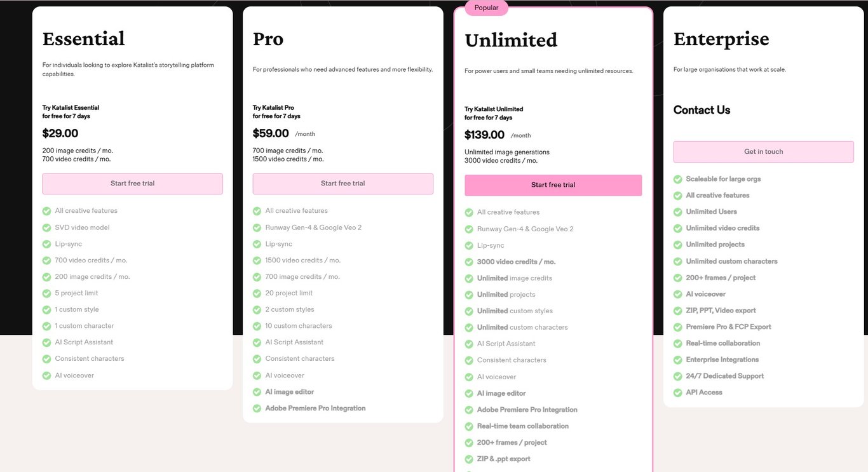The height and width of the screenshot is (472, 868).
Task: Click the check icon next to 3000 video credits
Action: [469, 262]
